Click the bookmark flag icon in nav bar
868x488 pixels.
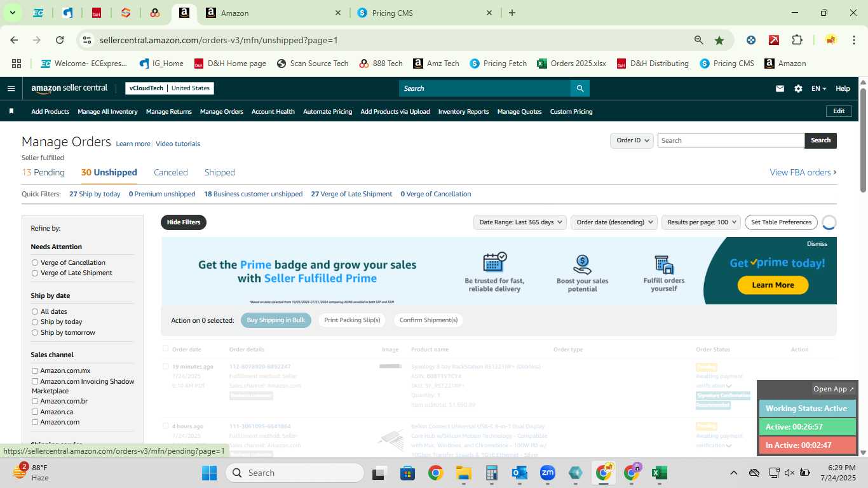tap(11, 111)
